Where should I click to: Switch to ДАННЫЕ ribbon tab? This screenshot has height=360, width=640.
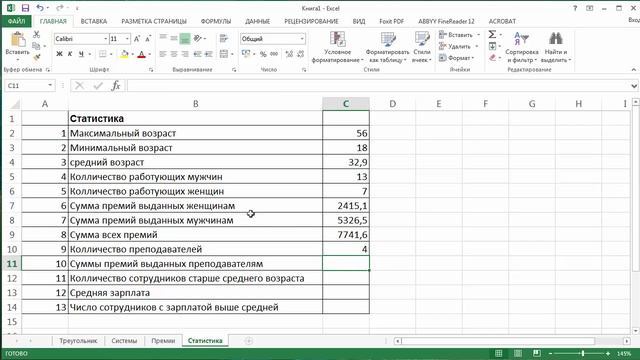coord(258,21)
